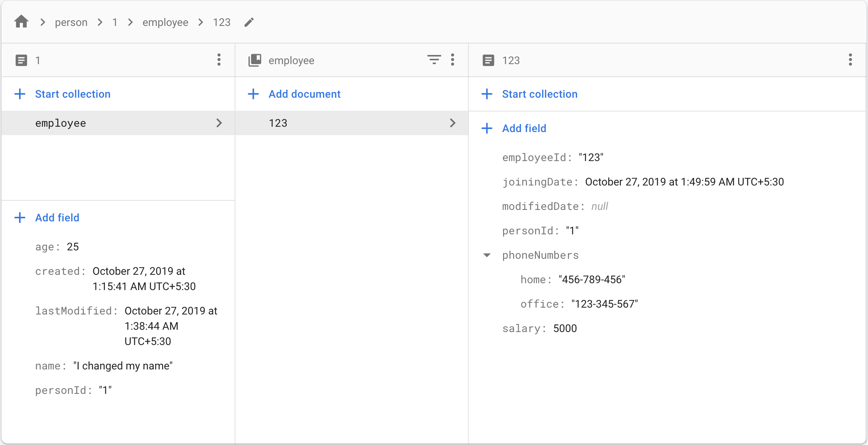Open the employee collection via its chevron arrow

pos(219,123)
